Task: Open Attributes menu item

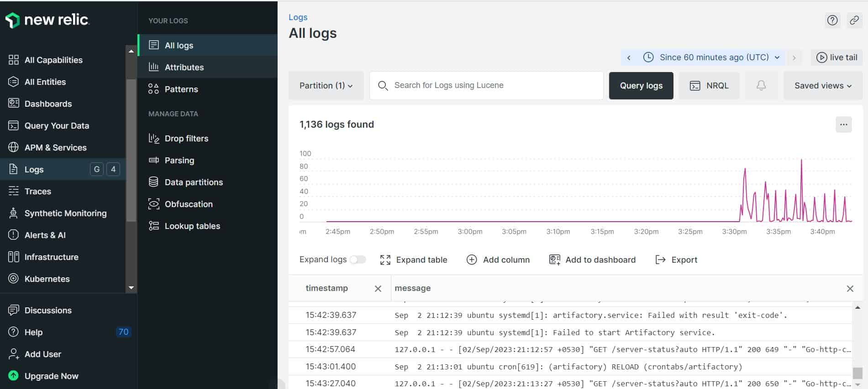Action: [x=208, y=67]
